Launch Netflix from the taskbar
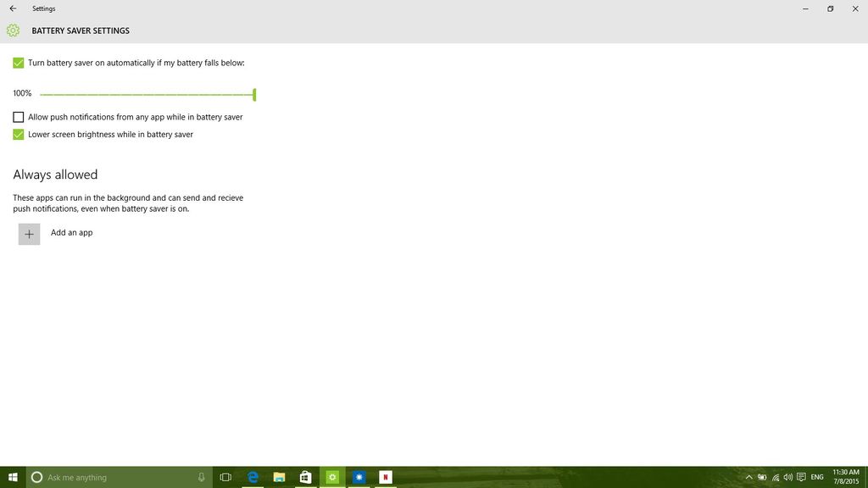 pyautogui.click(x=385, y=477)
